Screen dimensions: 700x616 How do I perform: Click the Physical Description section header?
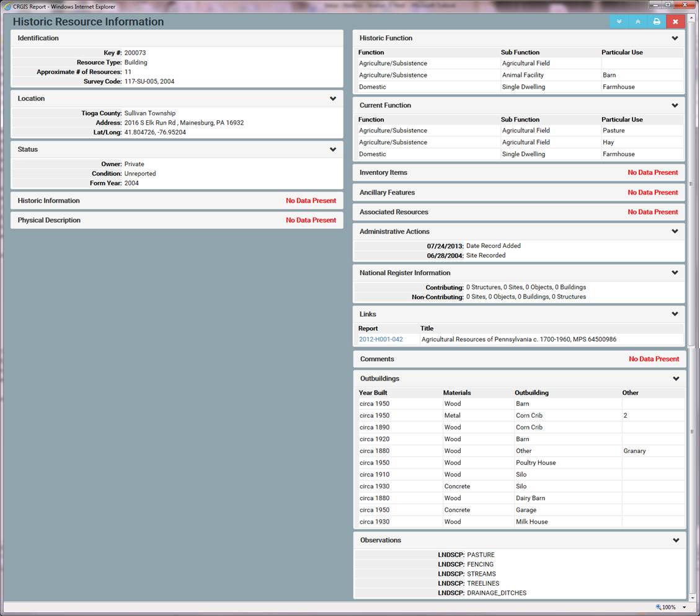point(49,221)
